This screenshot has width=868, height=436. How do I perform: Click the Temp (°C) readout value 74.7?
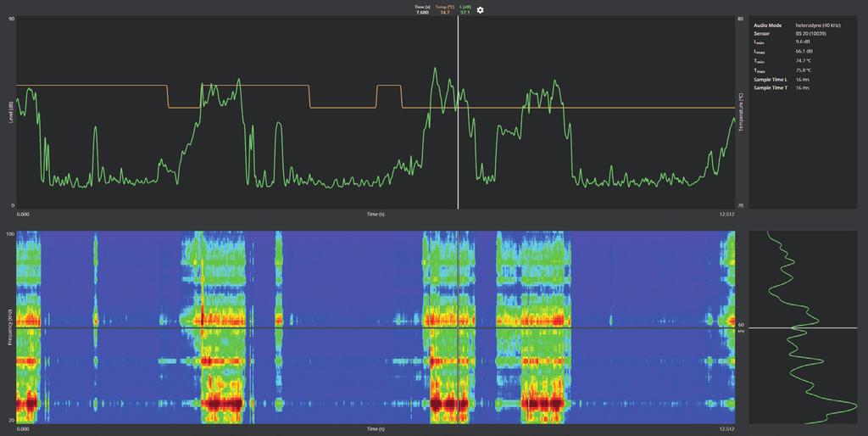click(444, 12)
